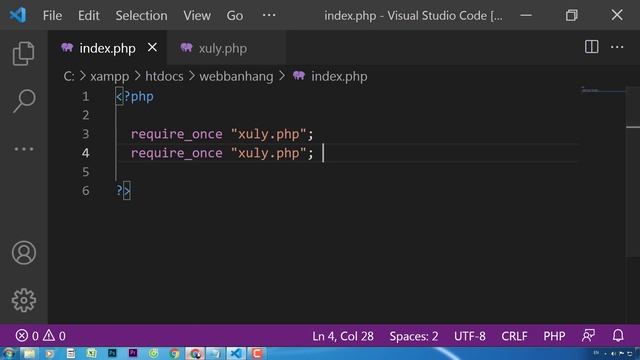Expand the htdocs breadcrumb segment
Screen dimensions: 640x360
coord(164,76)
